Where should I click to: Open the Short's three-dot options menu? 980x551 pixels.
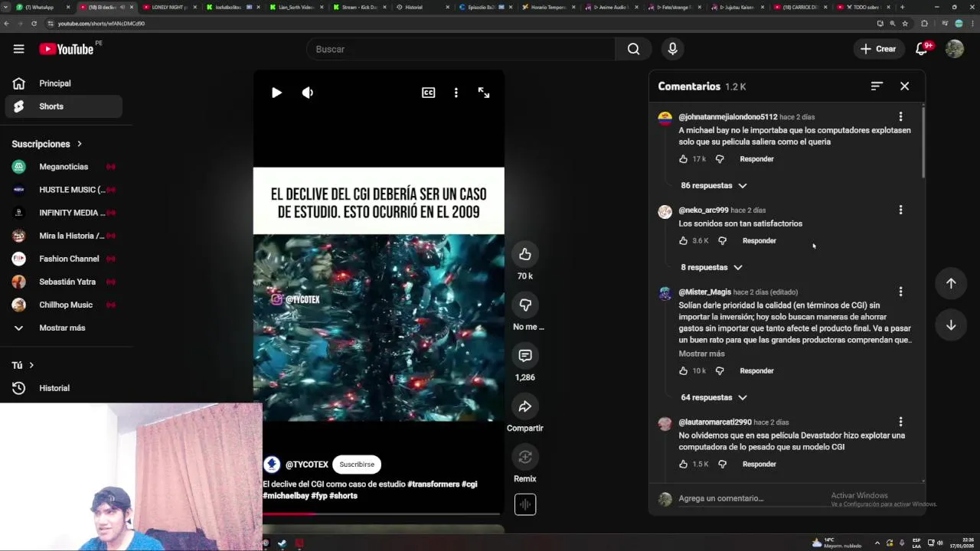[456, 93]
